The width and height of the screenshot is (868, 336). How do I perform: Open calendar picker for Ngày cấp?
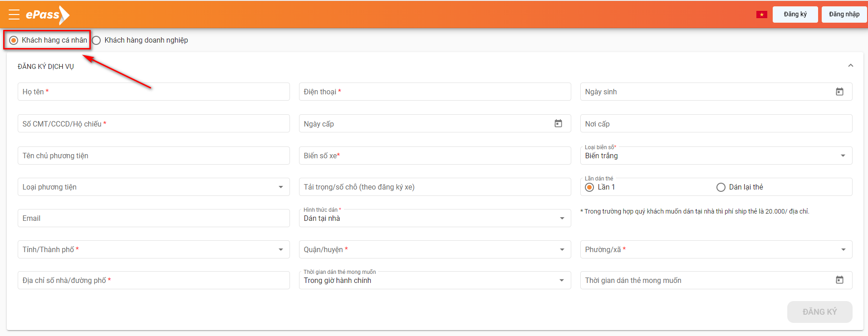click(x=558, y=123)
